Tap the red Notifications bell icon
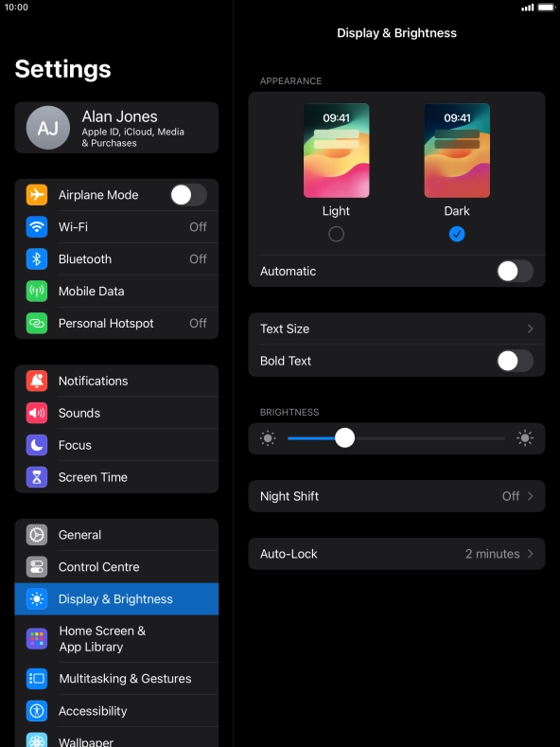This screenshot has height=747, width=560. tap(37, 381)
